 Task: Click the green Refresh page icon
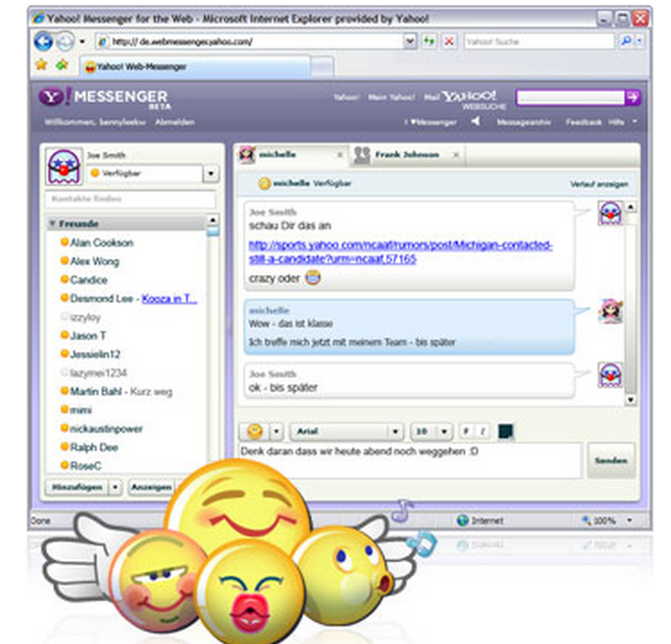(429, 41)
